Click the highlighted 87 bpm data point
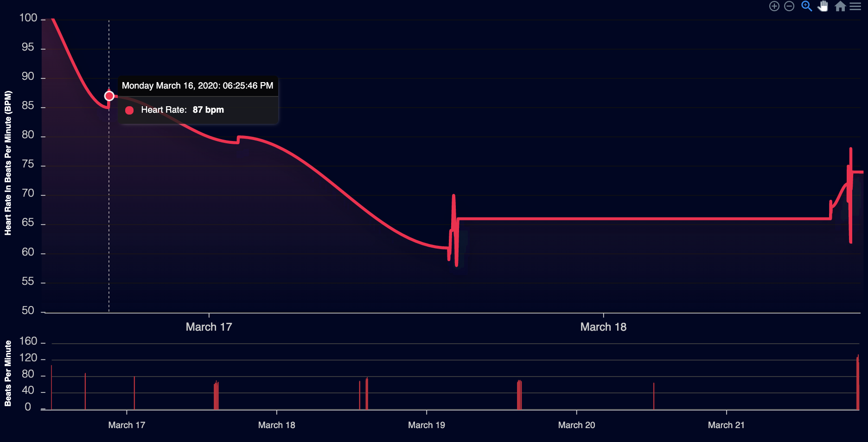 tap(109, 96)
